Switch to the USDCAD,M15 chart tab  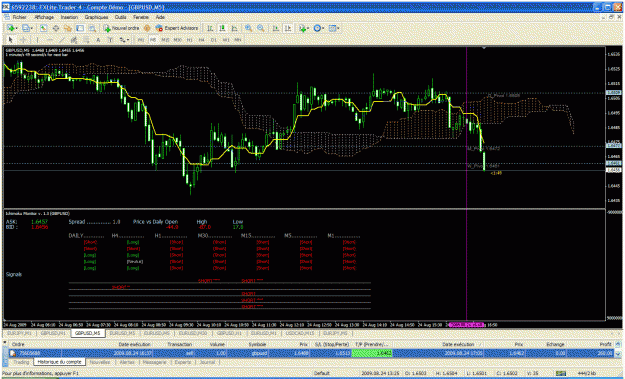(x=300, y=333)
